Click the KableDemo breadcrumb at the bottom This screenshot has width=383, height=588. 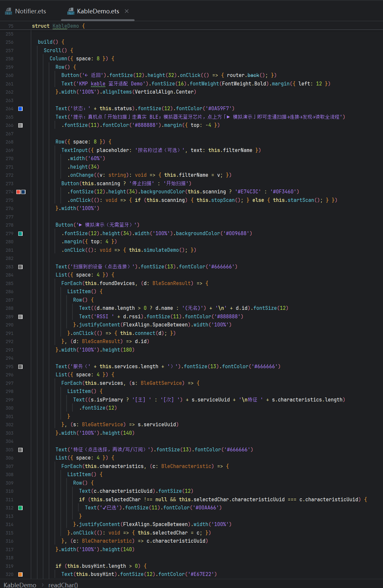click(20, 585)
